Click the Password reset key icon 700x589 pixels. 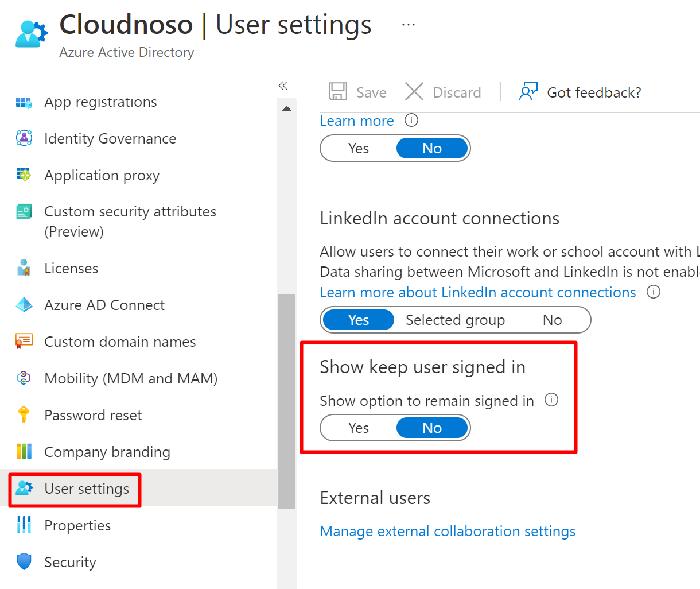tap(24, 414)
